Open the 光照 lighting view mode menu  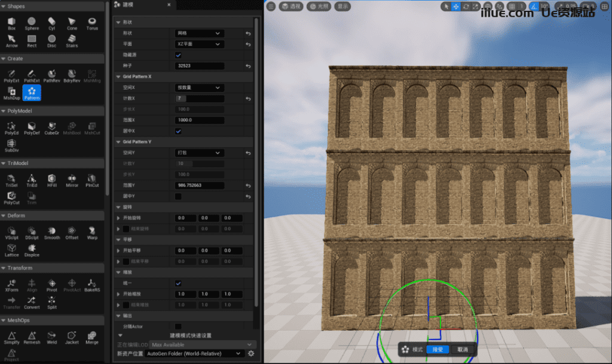tap(319, 7)
